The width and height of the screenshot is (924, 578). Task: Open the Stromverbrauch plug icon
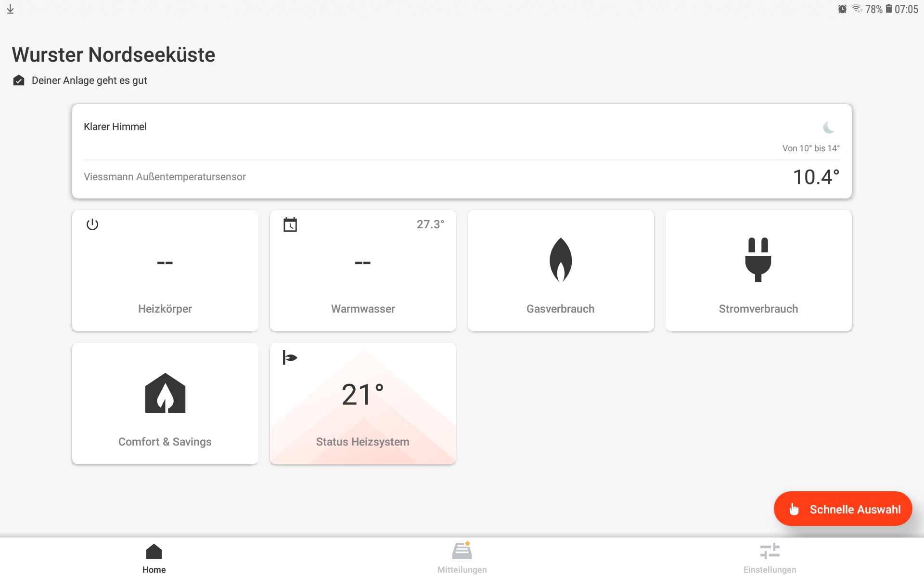point(758,260)
